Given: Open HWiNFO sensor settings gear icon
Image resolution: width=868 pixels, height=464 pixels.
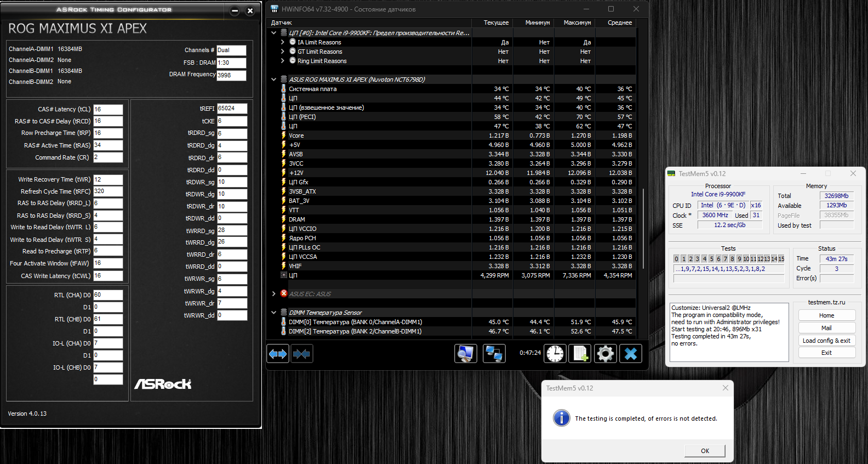Looking at the screenshot, I should click(606, 354).
